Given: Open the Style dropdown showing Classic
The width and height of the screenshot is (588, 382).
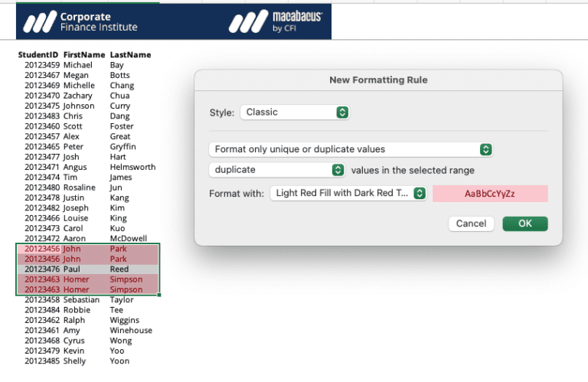Looking at the screenshot, I should tap(295, 113).
